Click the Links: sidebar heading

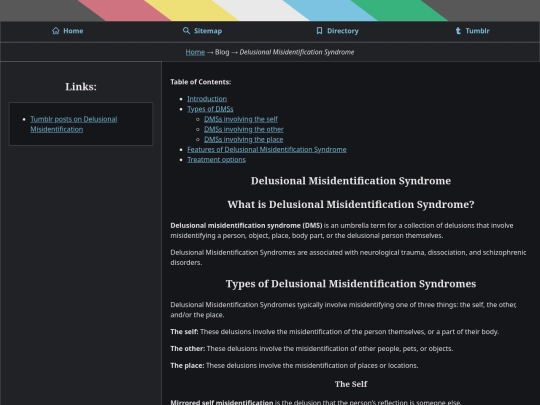point(81,87)
